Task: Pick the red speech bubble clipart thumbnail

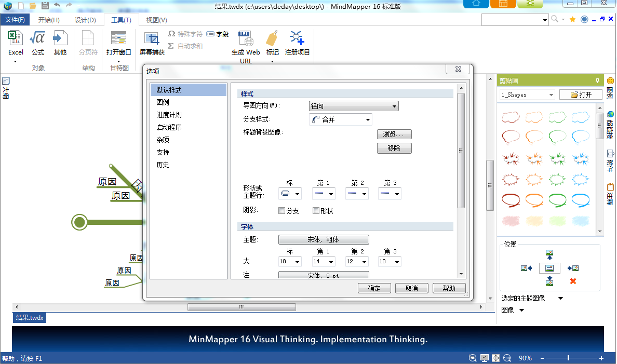Action: tap(511, 137)
